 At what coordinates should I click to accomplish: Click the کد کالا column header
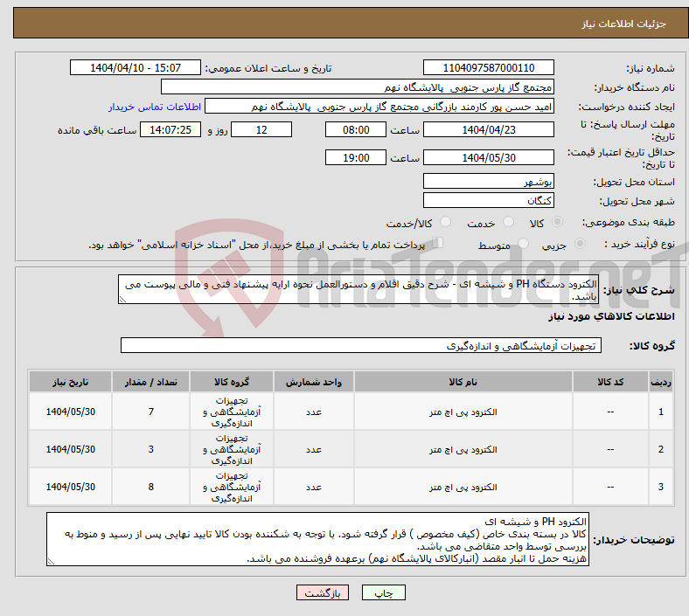click(610, 382)
